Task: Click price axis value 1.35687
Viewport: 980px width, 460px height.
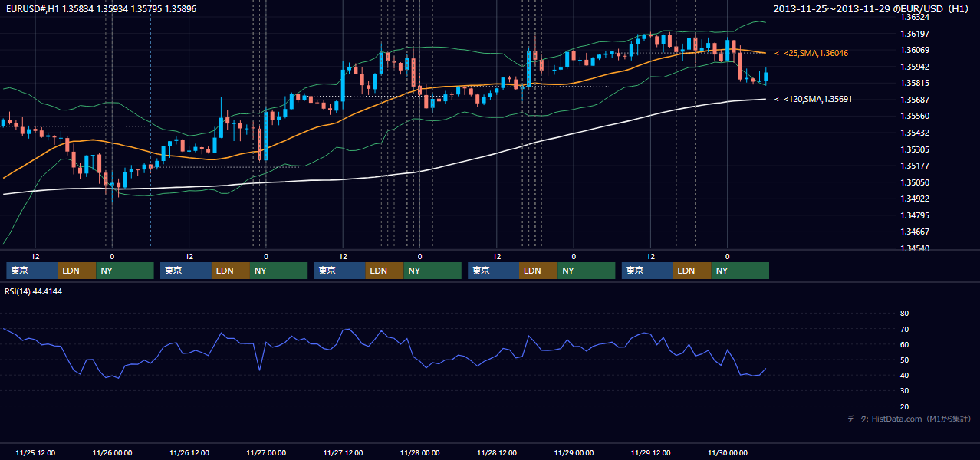Action: [914, 100]
